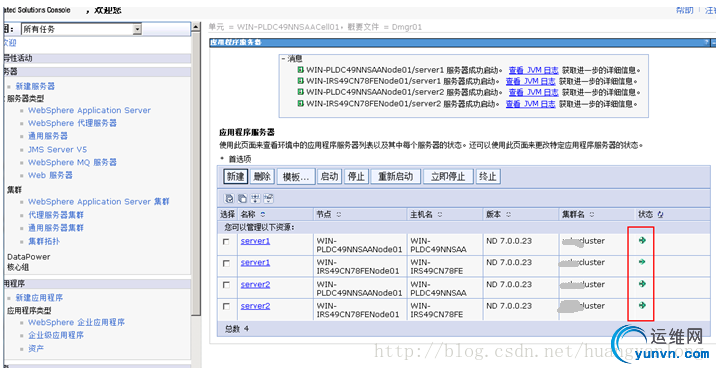Screen dimensions: 716x371
Task: Open WebSphere Application Server navigation item
Action: (89, 110)
